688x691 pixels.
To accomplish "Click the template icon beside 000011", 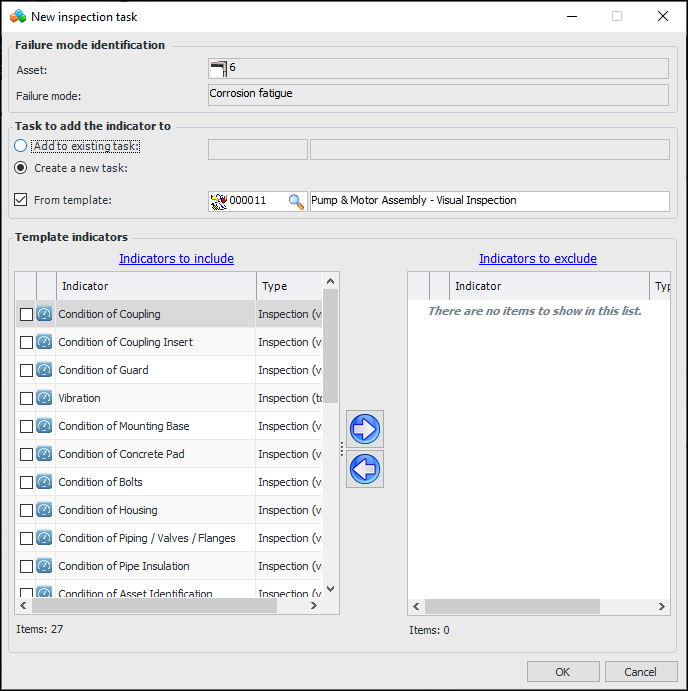I will pyautogui.click(x=219, y=201).
